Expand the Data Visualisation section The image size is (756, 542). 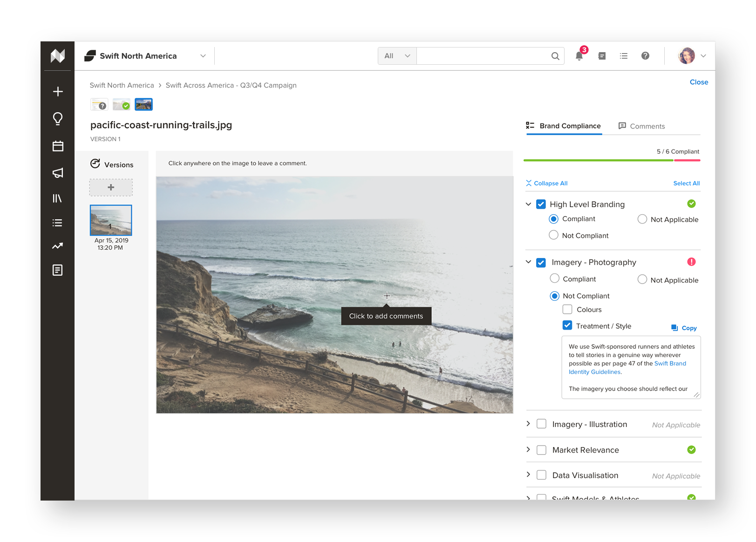pos(528,474)
